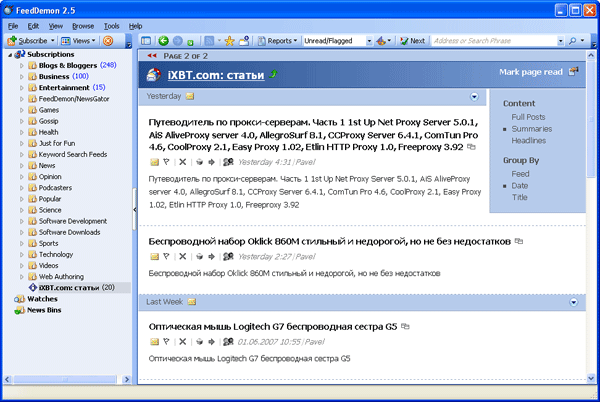Click people icon on Oklick 860M article
The image size is (600, 402).
point(228,257)
